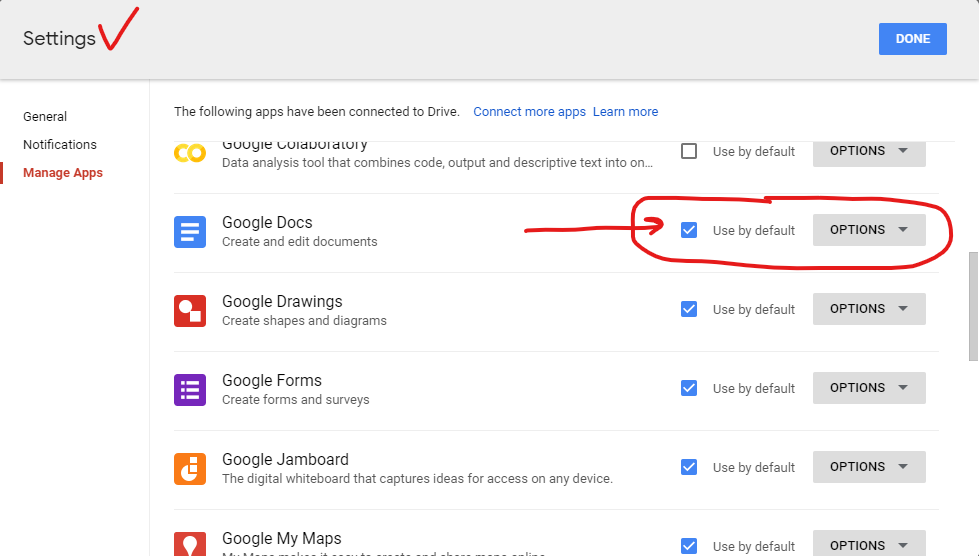Click the Jamboard digital whiteboard description text
This screenshot has width=979, height=556.
(418, 479)
